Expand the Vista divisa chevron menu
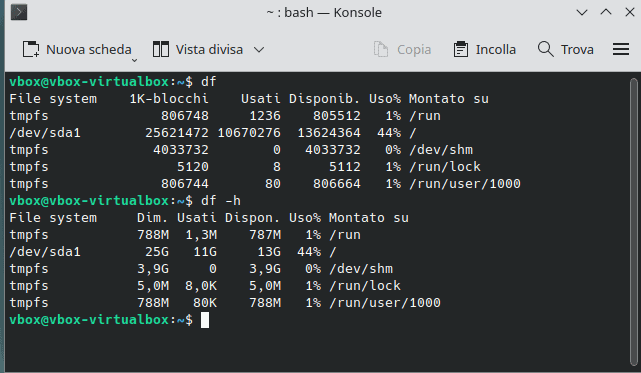 [x=259, y=50]
